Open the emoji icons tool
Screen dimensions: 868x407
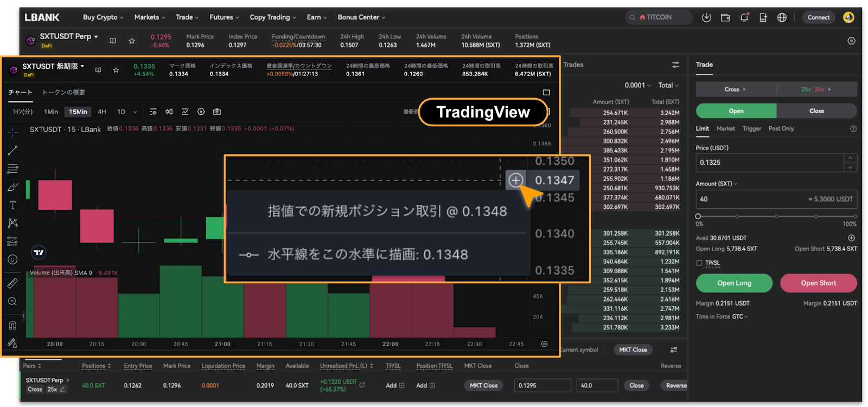click(x=13, y=260)
